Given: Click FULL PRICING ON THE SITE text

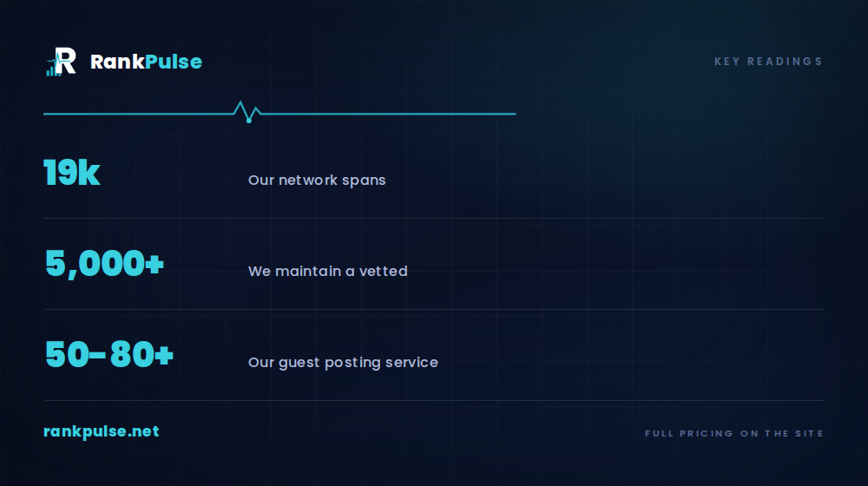Looking at the screenshot, I should (x=734, y=433).
